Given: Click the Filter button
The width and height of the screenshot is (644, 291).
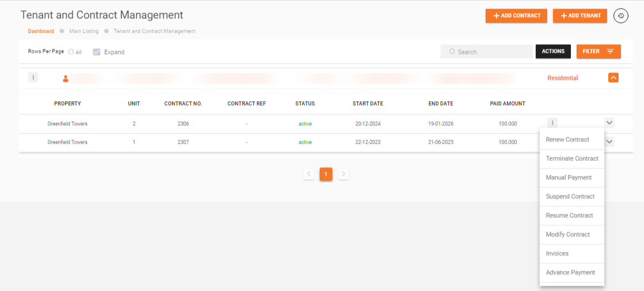Looking at the screenshot, I should (x=598, y=52).
